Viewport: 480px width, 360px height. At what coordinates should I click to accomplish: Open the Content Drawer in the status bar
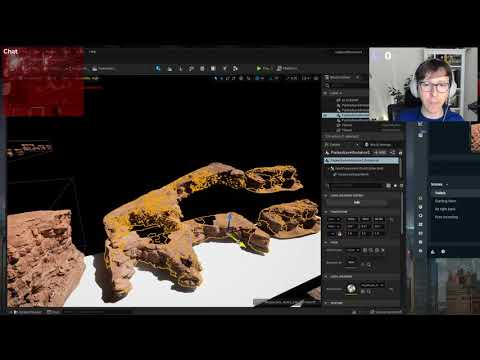(x=28, y=312)
